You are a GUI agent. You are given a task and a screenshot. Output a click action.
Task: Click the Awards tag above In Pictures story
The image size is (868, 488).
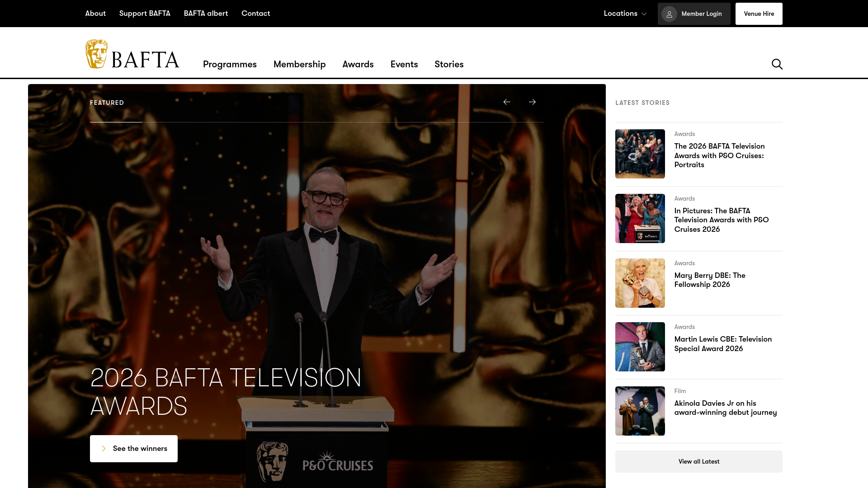684,199
